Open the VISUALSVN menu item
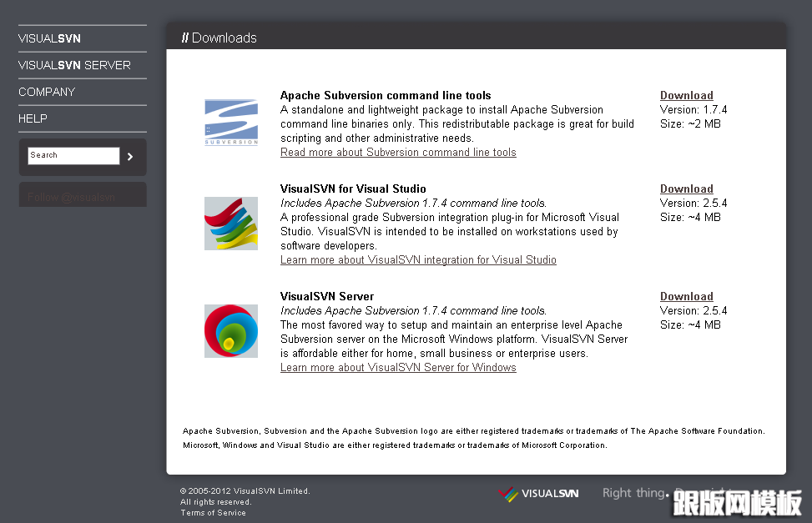 pyautogui.click(x=50, y=38)
